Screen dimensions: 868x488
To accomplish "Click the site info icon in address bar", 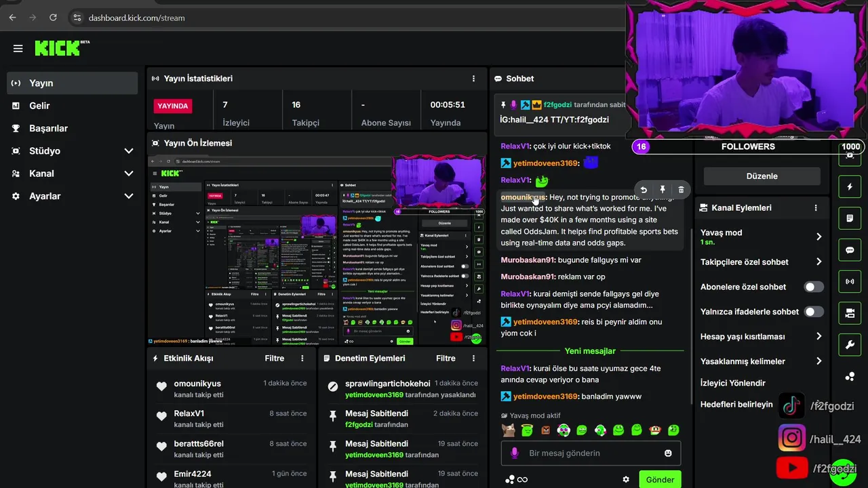I will pyautogui.click(x=77, y=18).
